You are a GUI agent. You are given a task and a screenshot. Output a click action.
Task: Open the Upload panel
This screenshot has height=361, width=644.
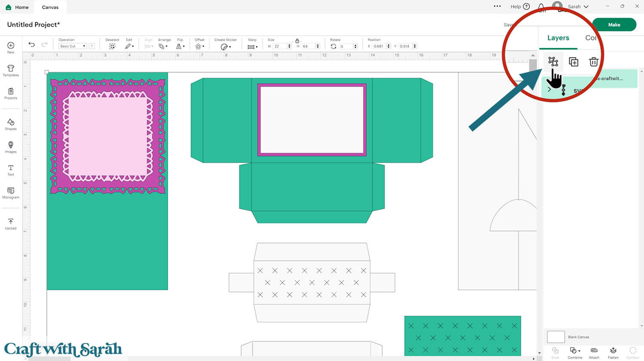pyautogui.click(x=11, y=224)
